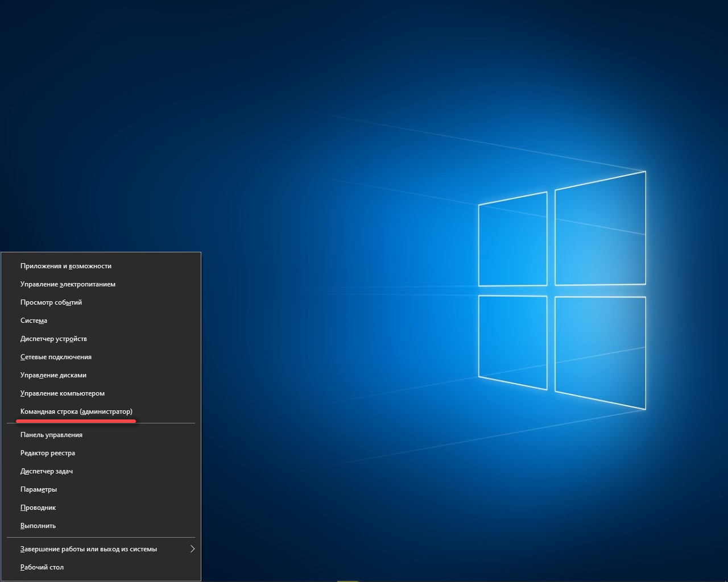Select Управление электропитанием
This screenshot has width=728, height=582.
101,284
